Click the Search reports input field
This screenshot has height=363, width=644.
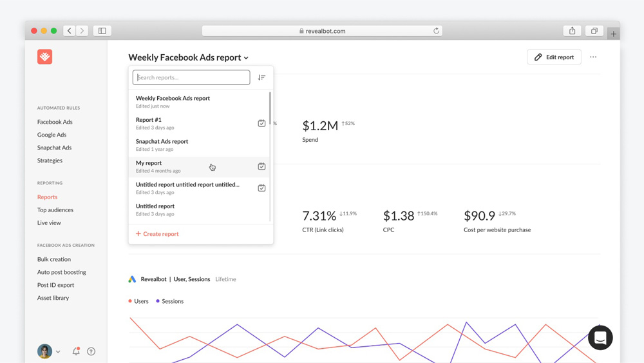[x=191, y=77]
